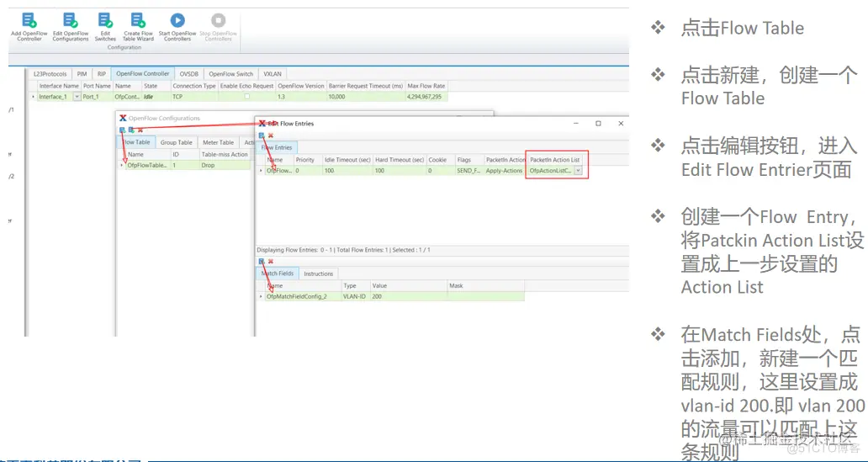This screenshot has height=462, width=868.
Task: Open Interface_1 dropdown arrow
Action: (x=77, y=97)
